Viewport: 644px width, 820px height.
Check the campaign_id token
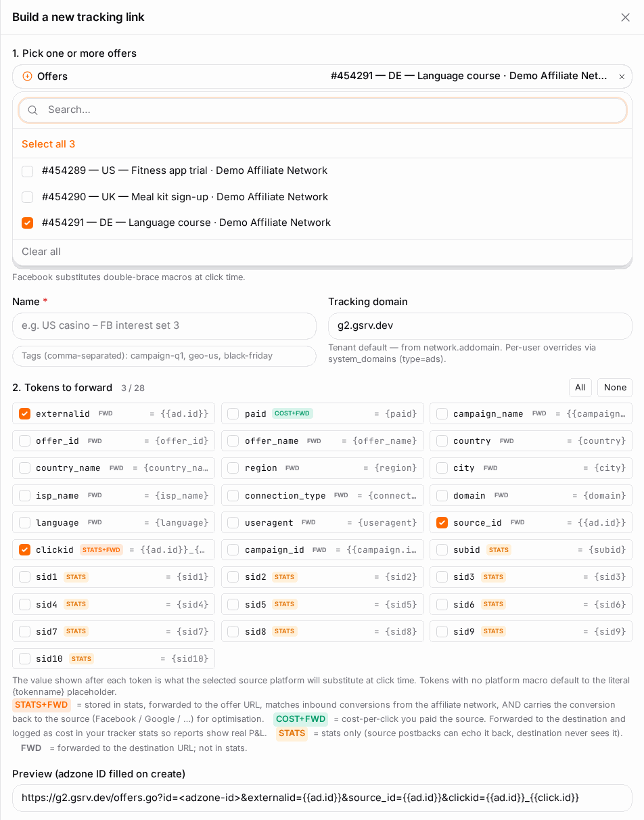click(x=233, y=550)
